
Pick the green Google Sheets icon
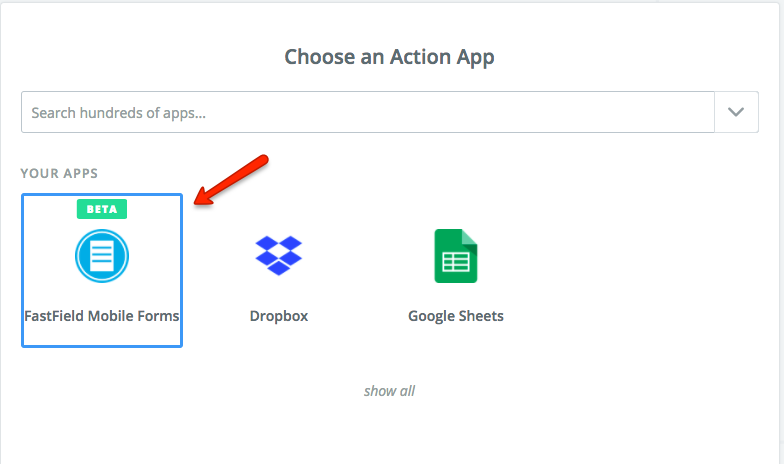pyautogui.click(x=455, y=256)
